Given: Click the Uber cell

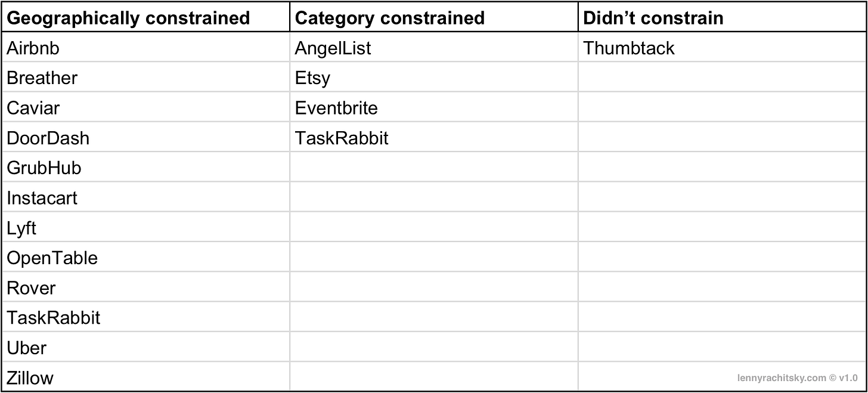Looking at the screenshot, I should click(145, 346).
